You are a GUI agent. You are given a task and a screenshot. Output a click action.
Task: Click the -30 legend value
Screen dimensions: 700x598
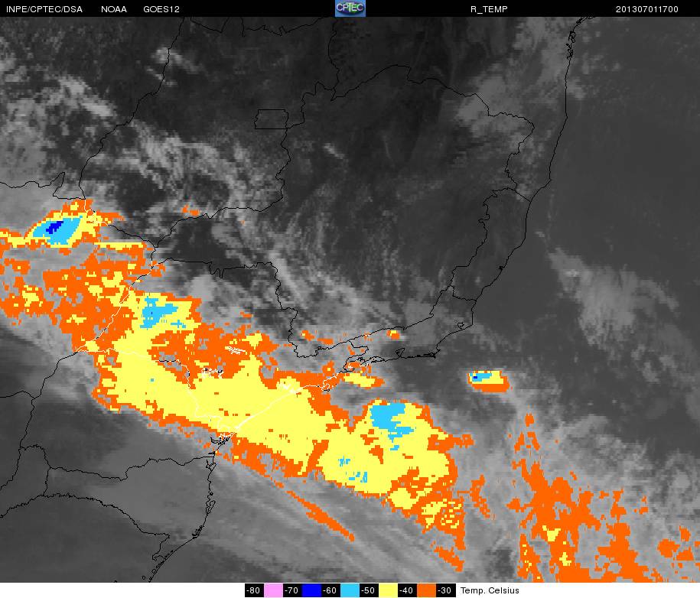pos(445,590)
